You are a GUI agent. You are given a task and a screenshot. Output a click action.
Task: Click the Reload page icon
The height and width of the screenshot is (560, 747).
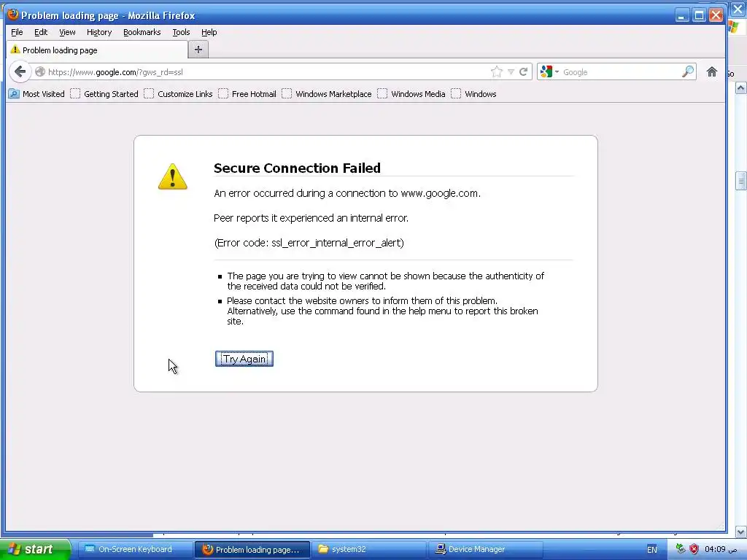523,72
